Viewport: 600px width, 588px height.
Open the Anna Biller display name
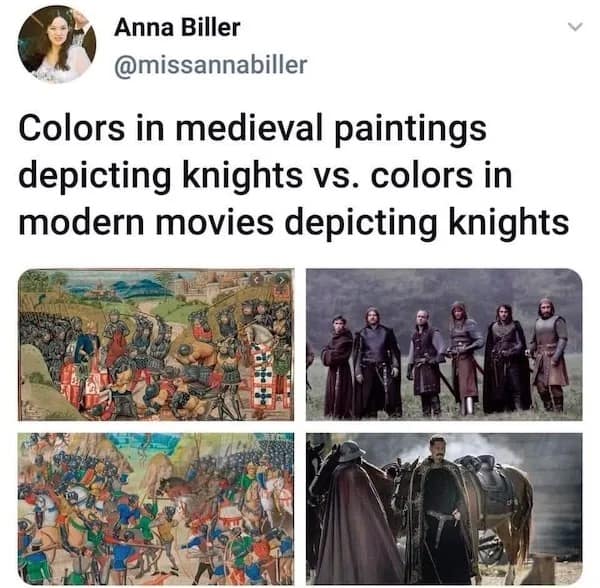coord(177,28)
